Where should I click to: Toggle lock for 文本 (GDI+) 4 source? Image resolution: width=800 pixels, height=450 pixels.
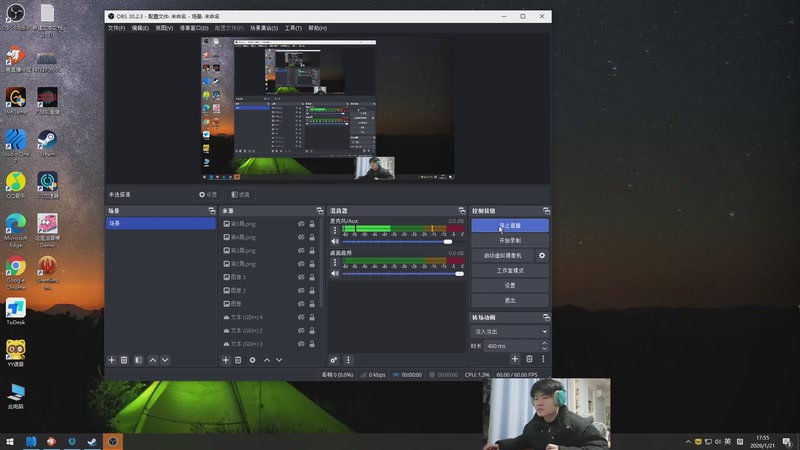tap(312, 317)
